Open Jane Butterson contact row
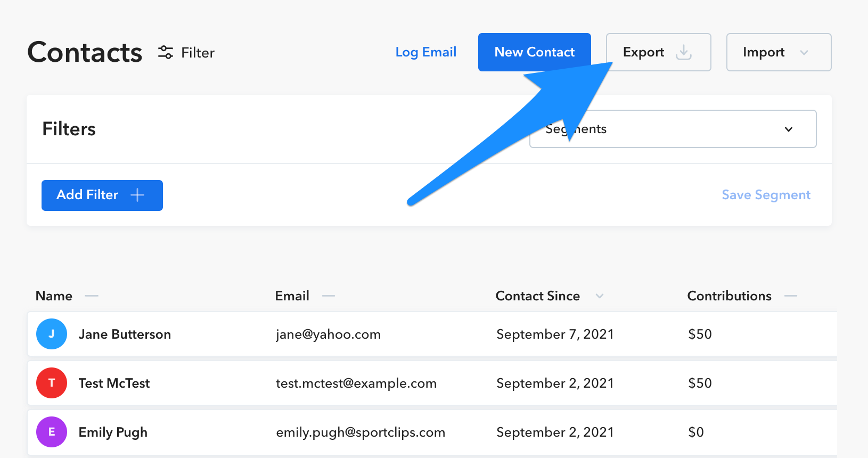Viewport: 868px width, 458px height. [x=432, y=334]
